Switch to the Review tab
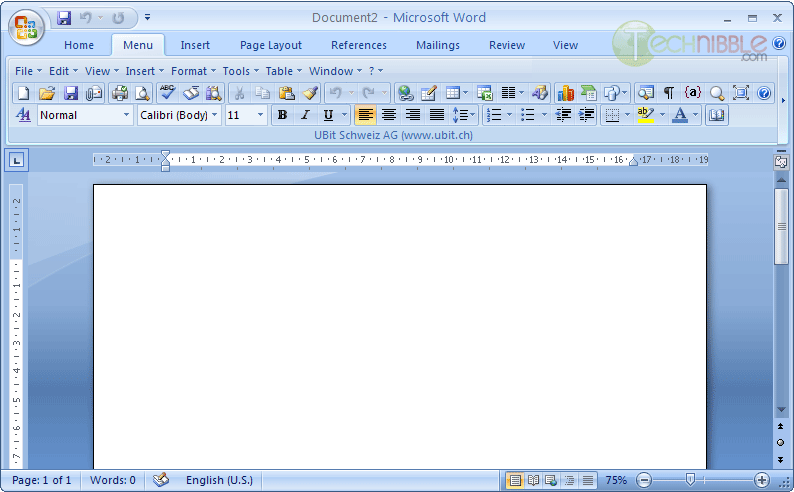 506,45
